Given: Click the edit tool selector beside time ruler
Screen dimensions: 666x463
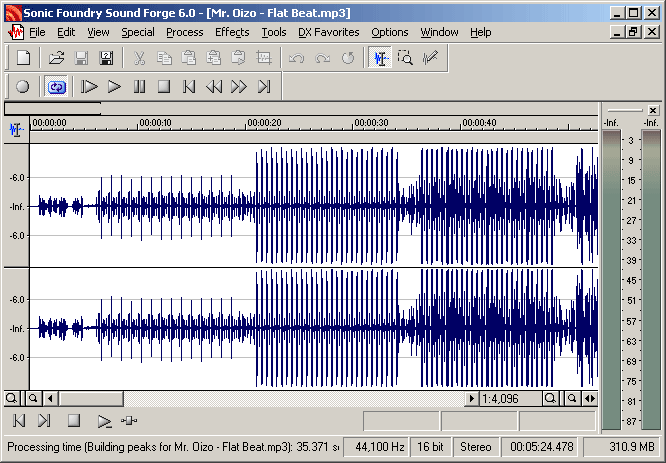Looking at the screenshot, I should pyautogui.click(x=16, y=130).
